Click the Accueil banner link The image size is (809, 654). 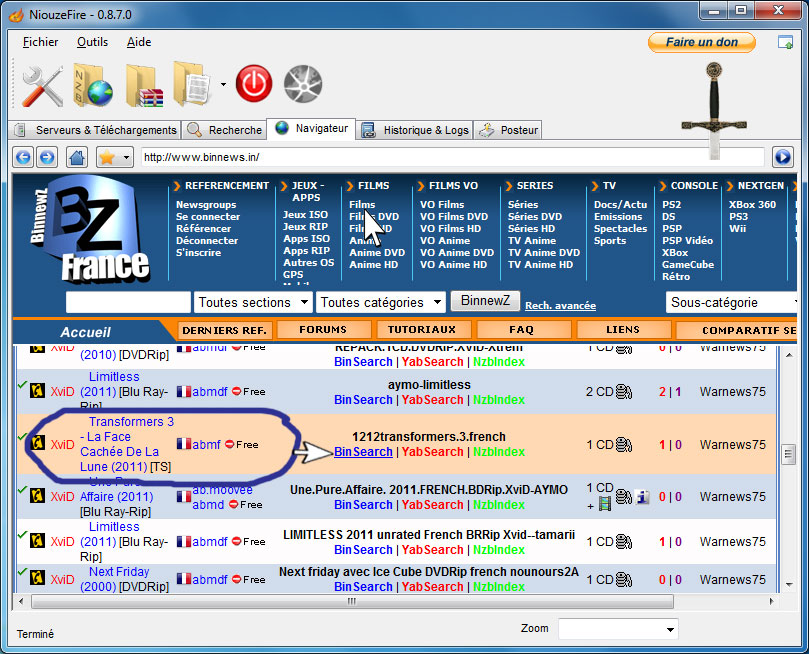[x=85, y=332]
